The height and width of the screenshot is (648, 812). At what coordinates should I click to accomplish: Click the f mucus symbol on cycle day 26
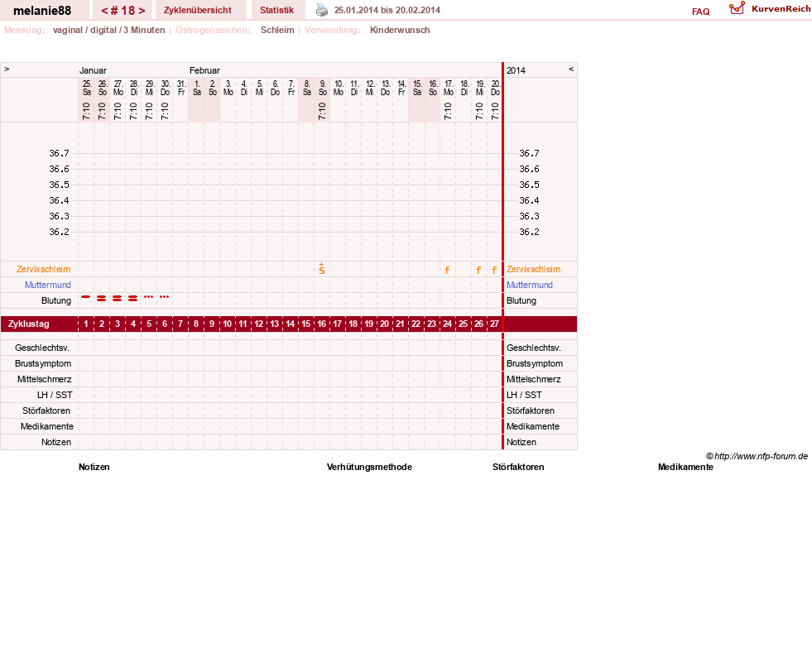point(478,270)
